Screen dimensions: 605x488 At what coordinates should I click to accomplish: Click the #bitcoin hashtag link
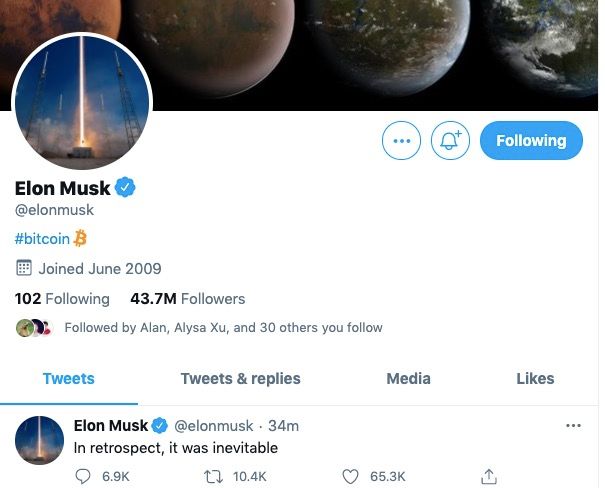[x=45, y=239]
